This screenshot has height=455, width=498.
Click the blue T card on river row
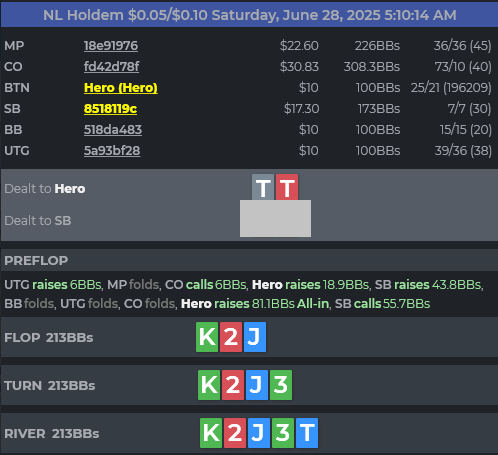click(307, 433)
